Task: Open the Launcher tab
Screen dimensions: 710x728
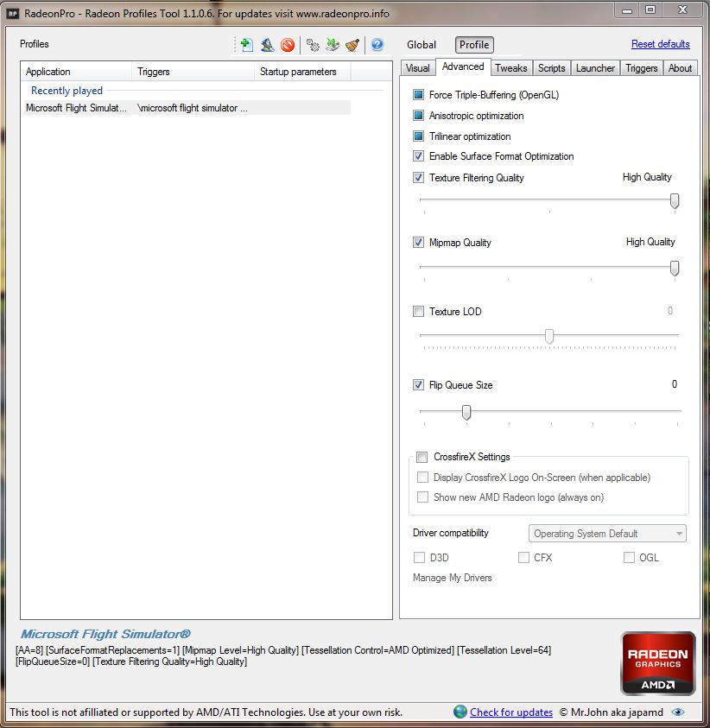Action: click(595, 67)
